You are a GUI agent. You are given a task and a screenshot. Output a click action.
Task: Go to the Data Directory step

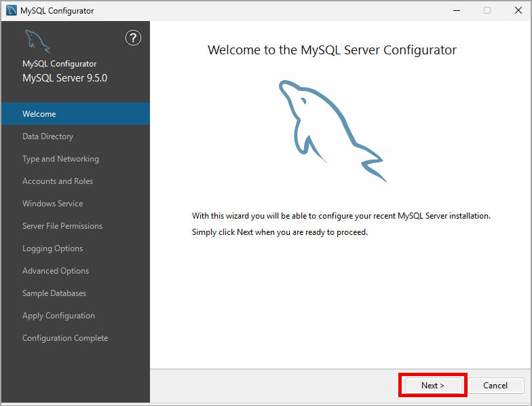(47, 136)
